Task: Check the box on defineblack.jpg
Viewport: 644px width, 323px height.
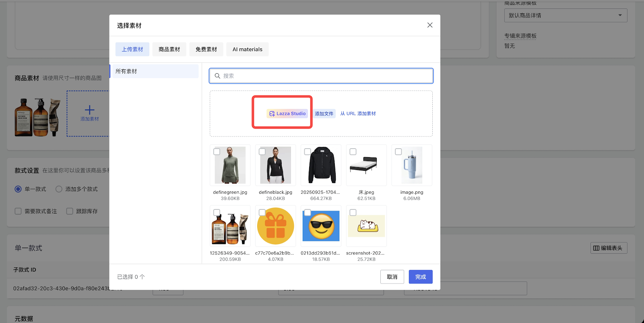Action: (262, 152)
